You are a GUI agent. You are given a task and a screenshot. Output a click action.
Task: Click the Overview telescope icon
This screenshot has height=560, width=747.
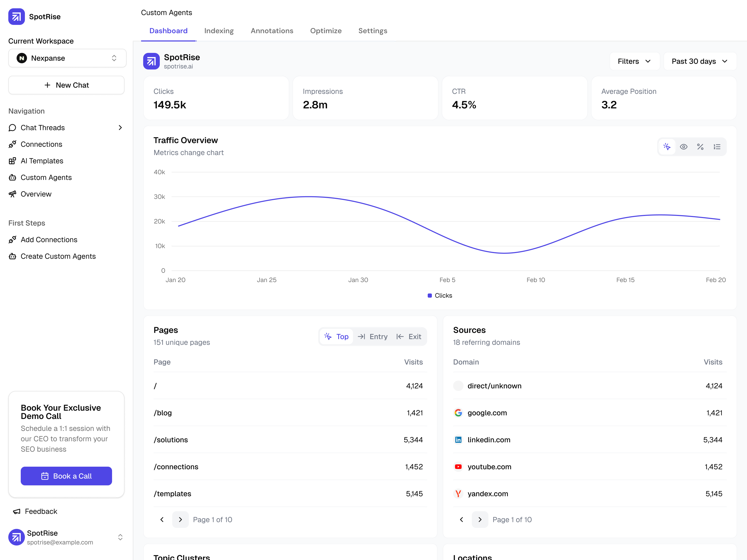coord(12,194)
